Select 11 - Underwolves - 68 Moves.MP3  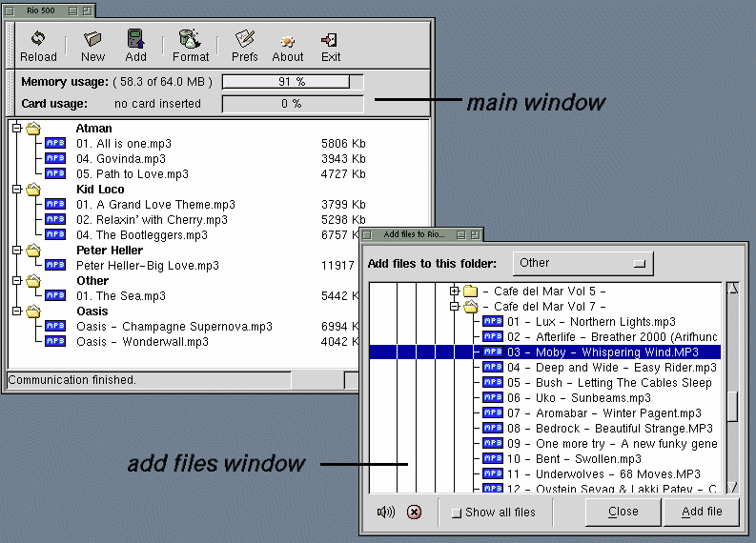(x=603, y=473)
